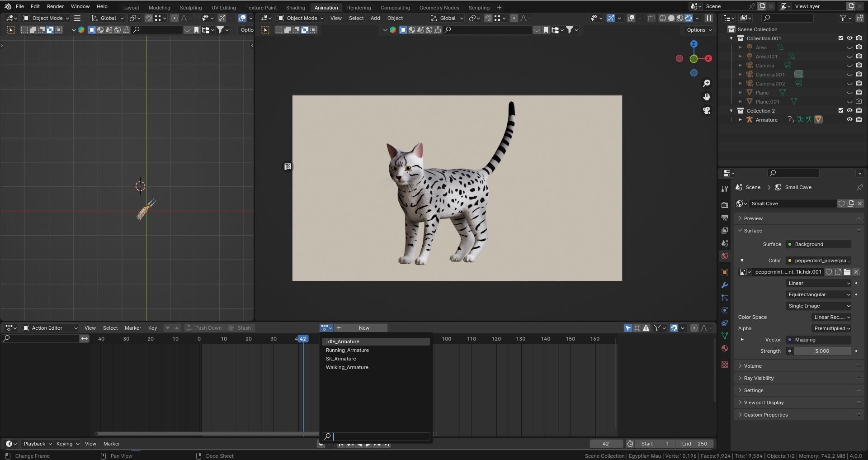
Task: Toggle visibility of Collection.001
Action: coord(849,38)
